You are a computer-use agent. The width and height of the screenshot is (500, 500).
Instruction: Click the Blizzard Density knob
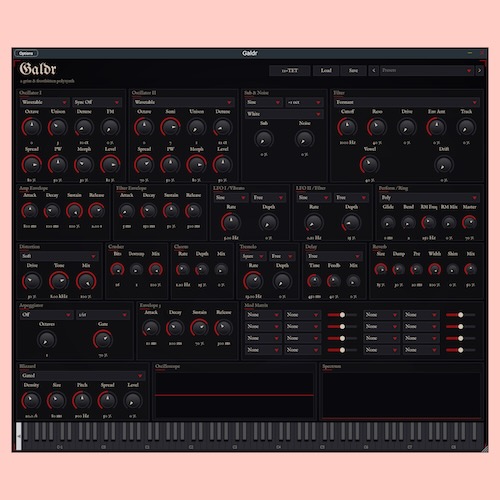31,401
